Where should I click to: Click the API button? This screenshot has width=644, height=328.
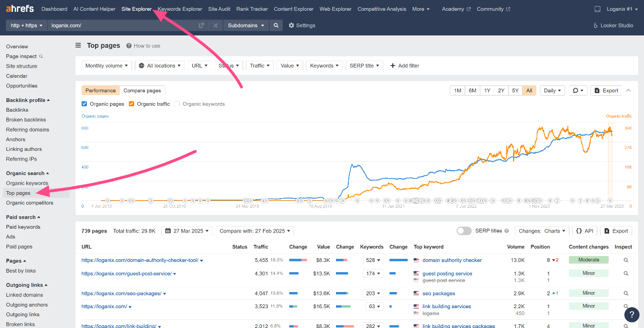(584, 231)
